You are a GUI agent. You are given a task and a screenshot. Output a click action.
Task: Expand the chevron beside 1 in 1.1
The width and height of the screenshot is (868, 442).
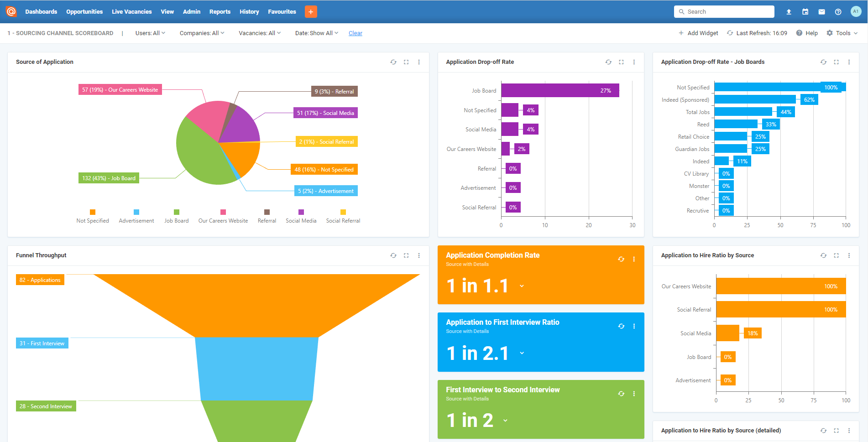[522, 286]
